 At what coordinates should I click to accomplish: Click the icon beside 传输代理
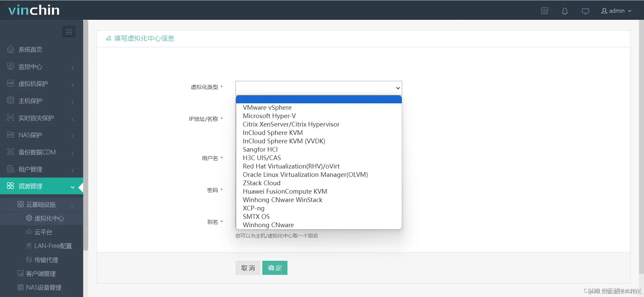[29, 260]
